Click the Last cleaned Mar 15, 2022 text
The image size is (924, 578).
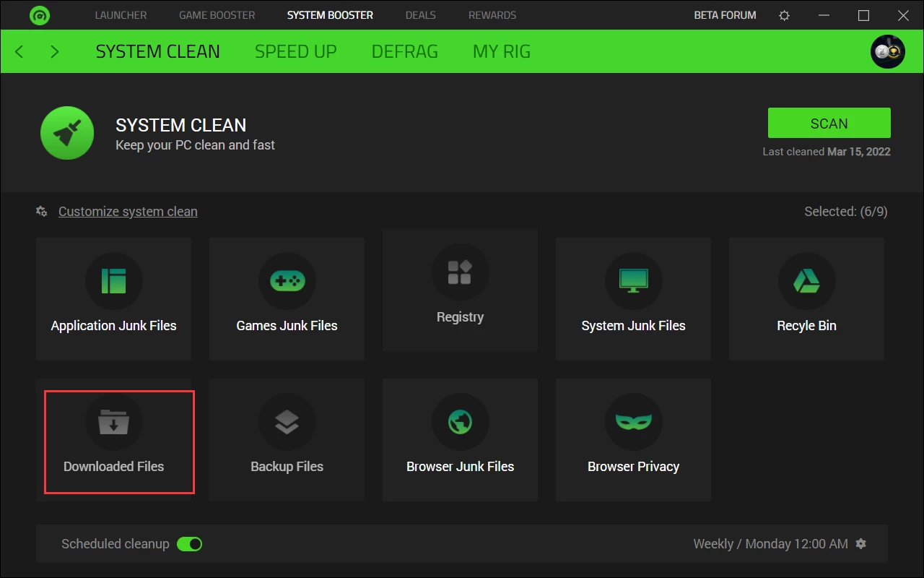tap(827, 152)
